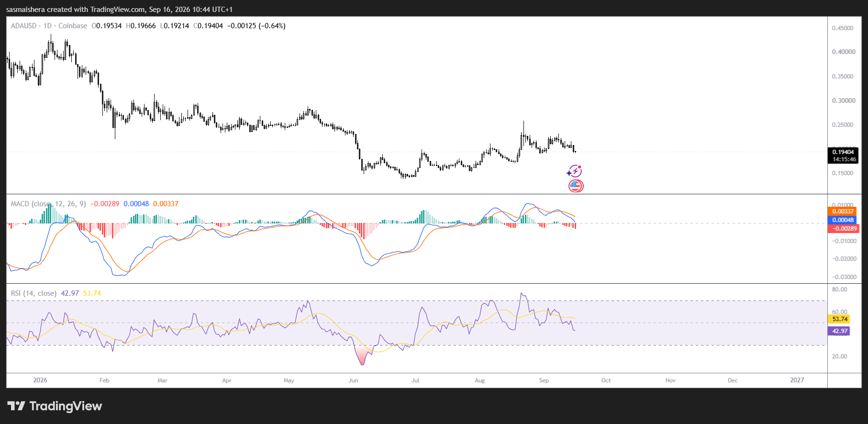Click the Oct label on time axis
Viewport: 868px width, 424px height.
(606, 380)
